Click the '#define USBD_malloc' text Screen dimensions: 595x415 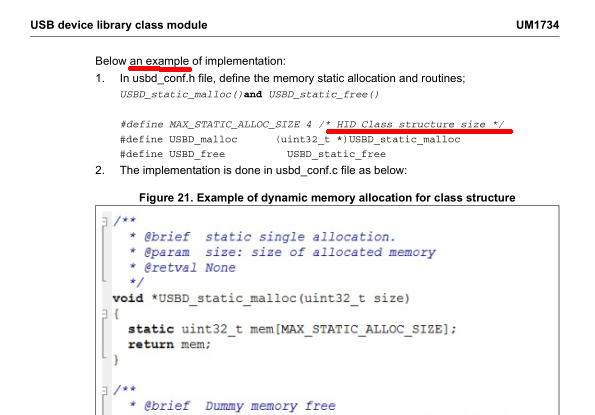click(x=179, y=140)
